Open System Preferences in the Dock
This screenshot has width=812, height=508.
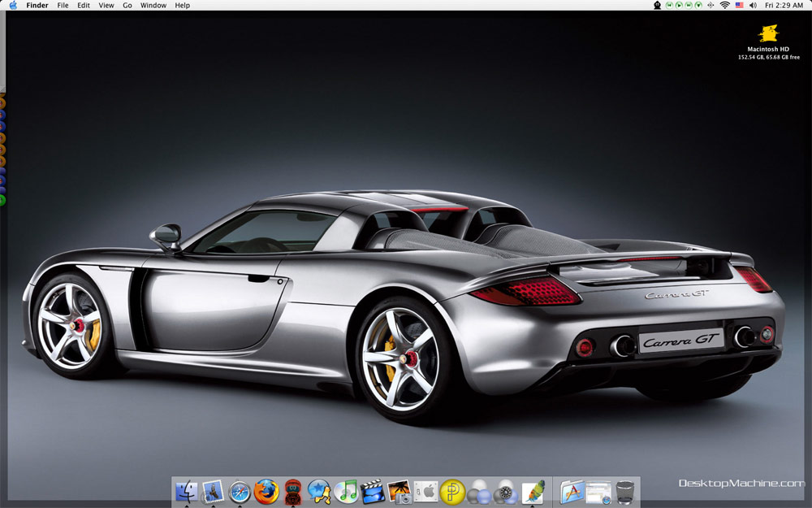pos(426,491)
